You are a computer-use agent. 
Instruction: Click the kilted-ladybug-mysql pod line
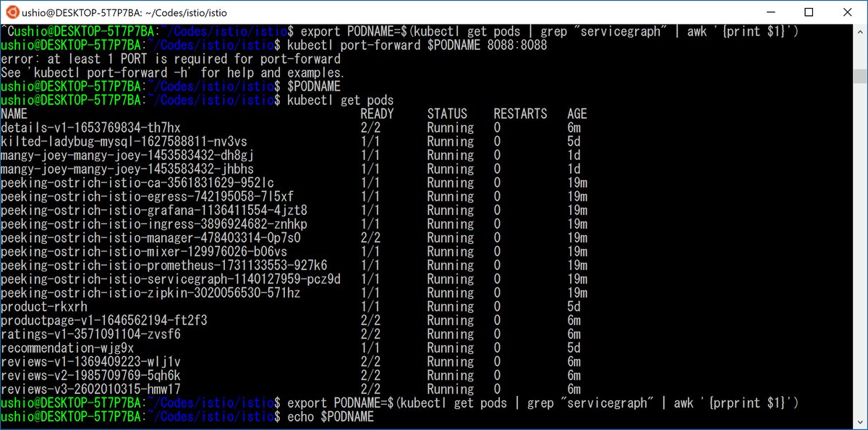coord(123,141)
